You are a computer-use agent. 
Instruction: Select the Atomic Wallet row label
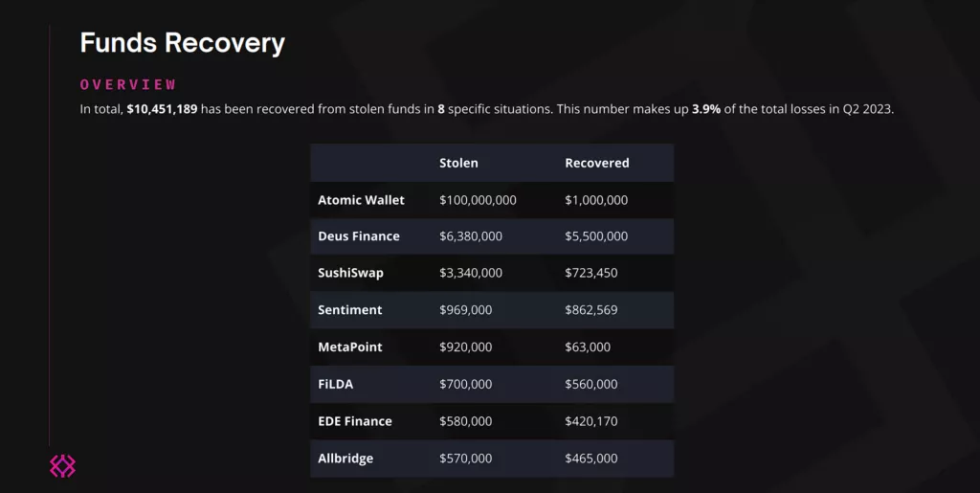pyautogui.click(x=361, y=200)
